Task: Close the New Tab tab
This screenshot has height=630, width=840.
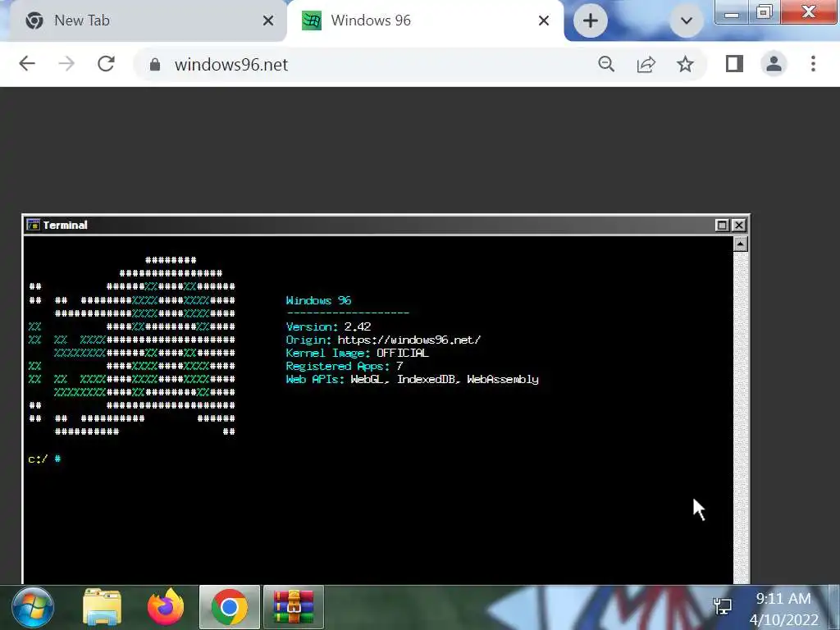Action: point(268,21)
